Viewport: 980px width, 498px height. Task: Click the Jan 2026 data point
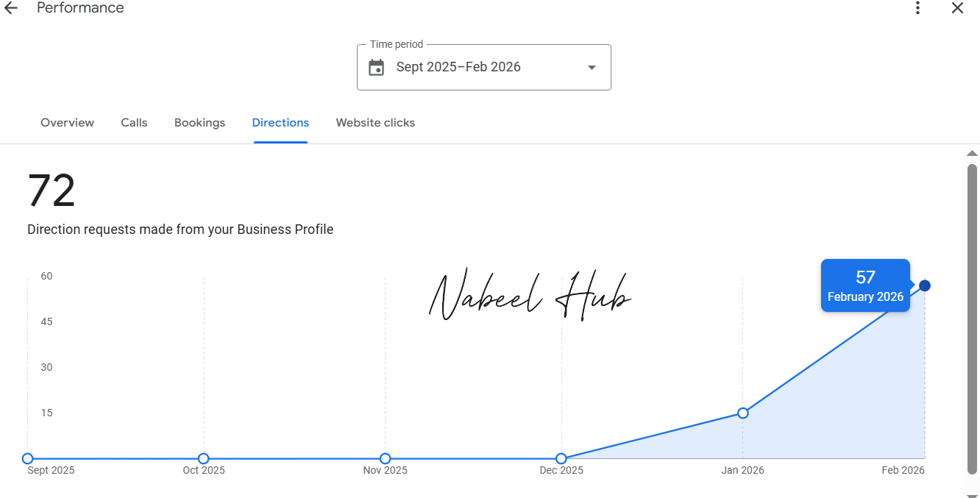[743, 413]
